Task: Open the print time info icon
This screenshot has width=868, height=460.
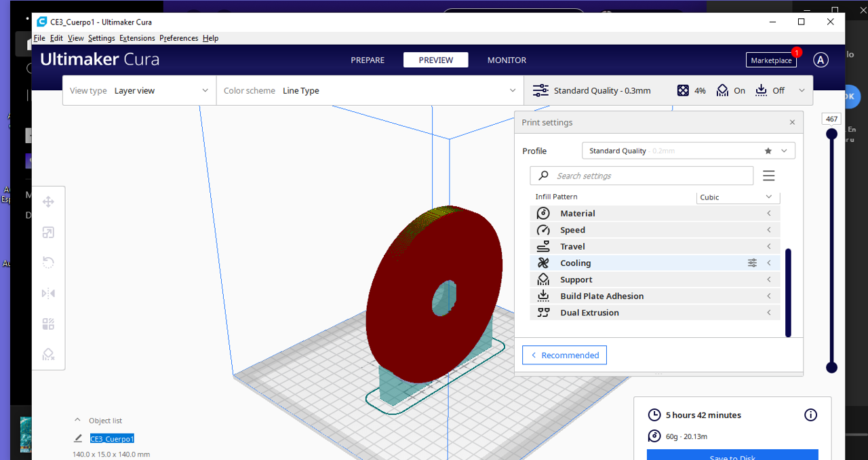Action: (810, 415)
